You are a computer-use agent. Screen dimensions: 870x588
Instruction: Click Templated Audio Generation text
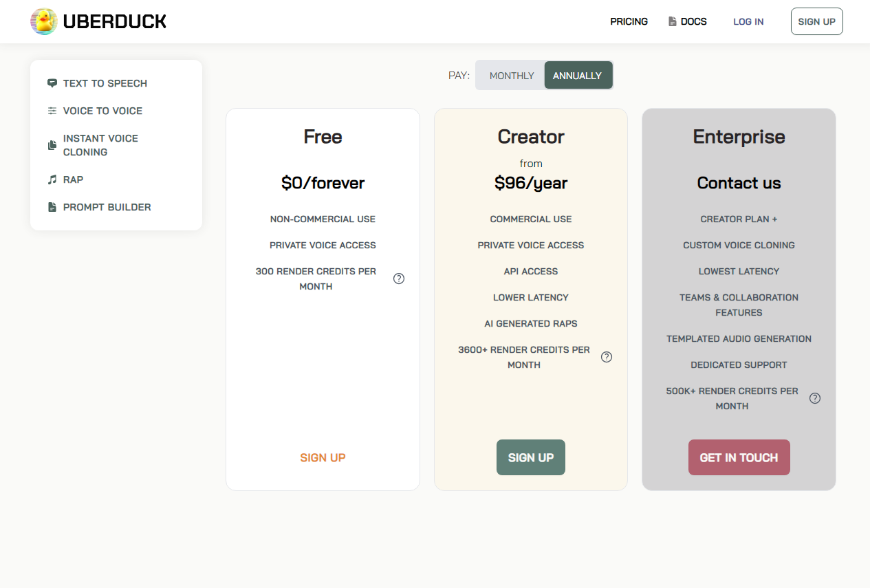(x=739, y=339)
